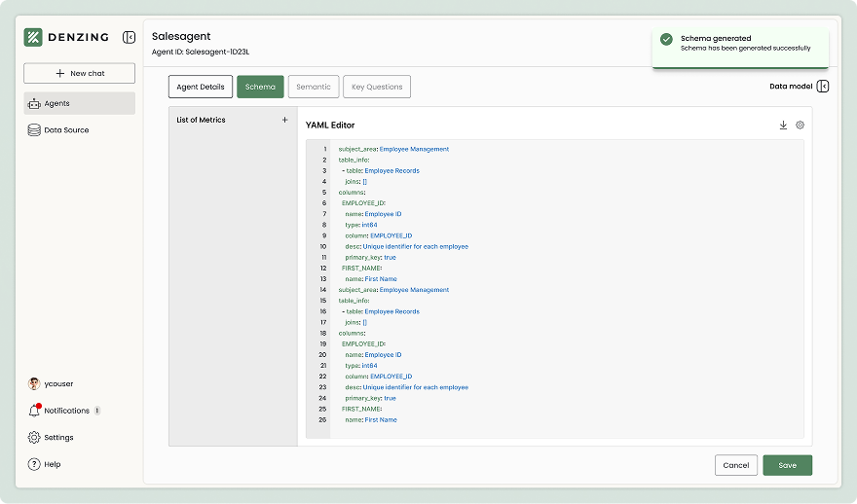Open Notifications bell icon
Screen dimensions: 857x504
[x=34, y=411]
